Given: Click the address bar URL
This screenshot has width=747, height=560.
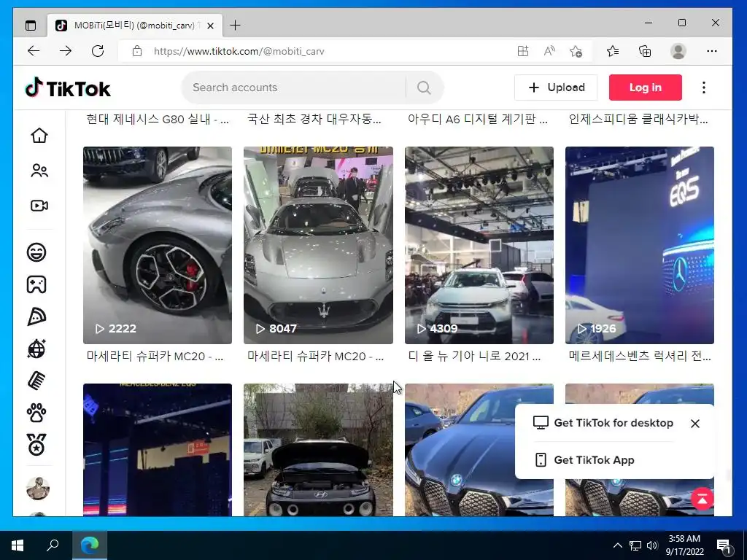Looking at the screenshot, I should point(239,51).
